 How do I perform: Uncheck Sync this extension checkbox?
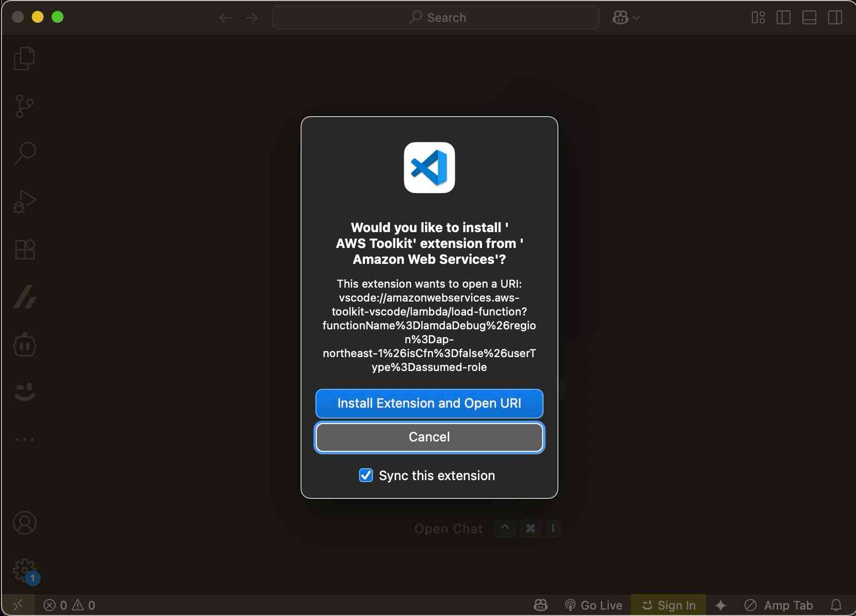pos(366,475)
